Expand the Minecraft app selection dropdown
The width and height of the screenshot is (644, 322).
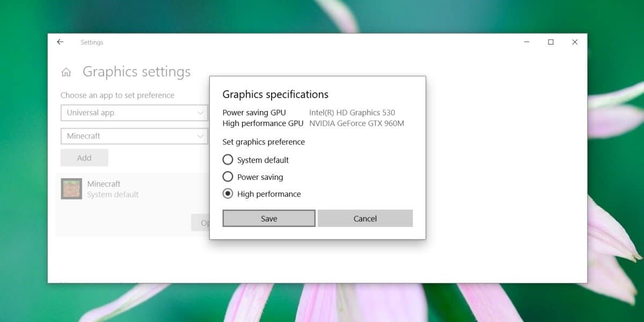[x=133, y=136]
